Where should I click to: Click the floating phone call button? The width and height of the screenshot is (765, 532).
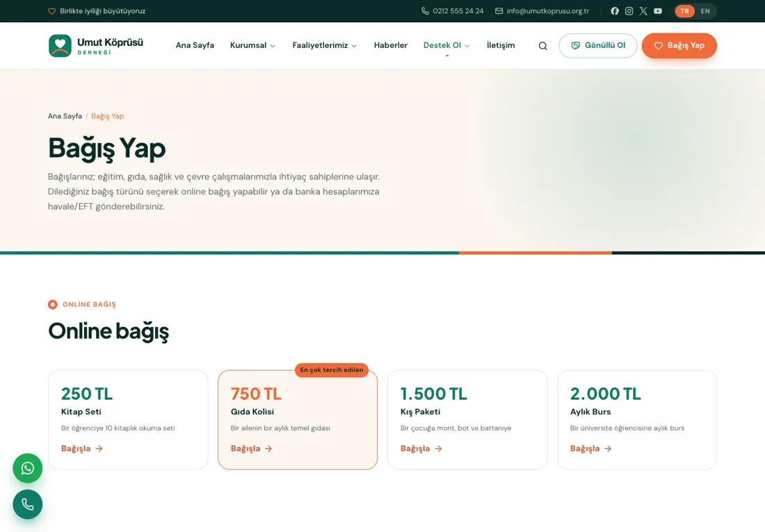[x=27, y=504]
